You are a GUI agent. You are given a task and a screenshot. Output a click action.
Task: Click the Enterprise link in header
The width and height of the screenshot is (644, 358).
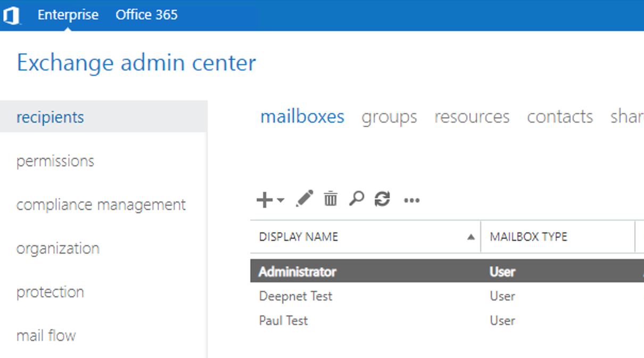tap(68, 15)
